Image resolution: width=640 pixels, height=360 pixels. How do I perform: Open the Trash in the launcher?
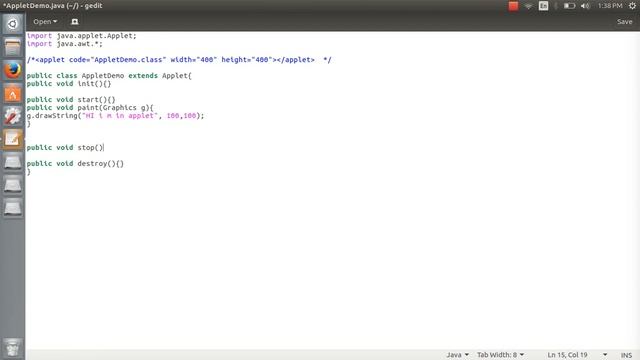(13, 347)
